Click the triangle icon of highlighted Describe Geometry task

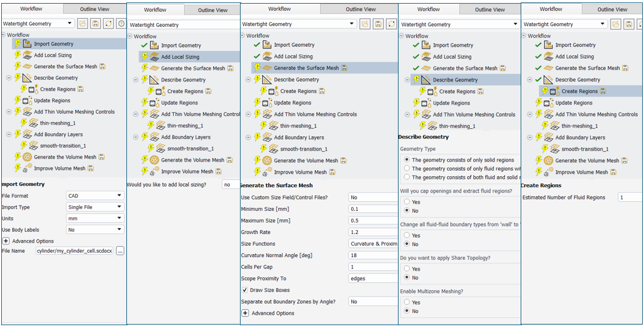click(426, 80)
